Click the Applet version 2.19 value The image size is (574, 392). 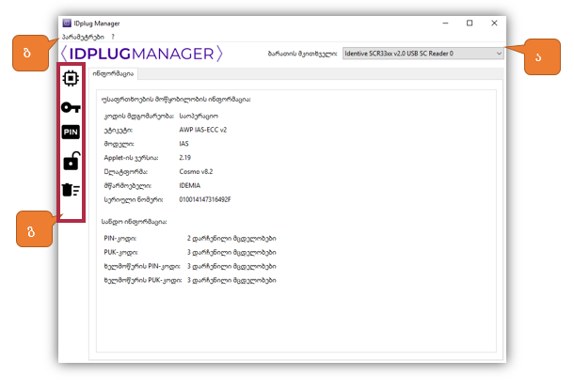coord(185,157)
